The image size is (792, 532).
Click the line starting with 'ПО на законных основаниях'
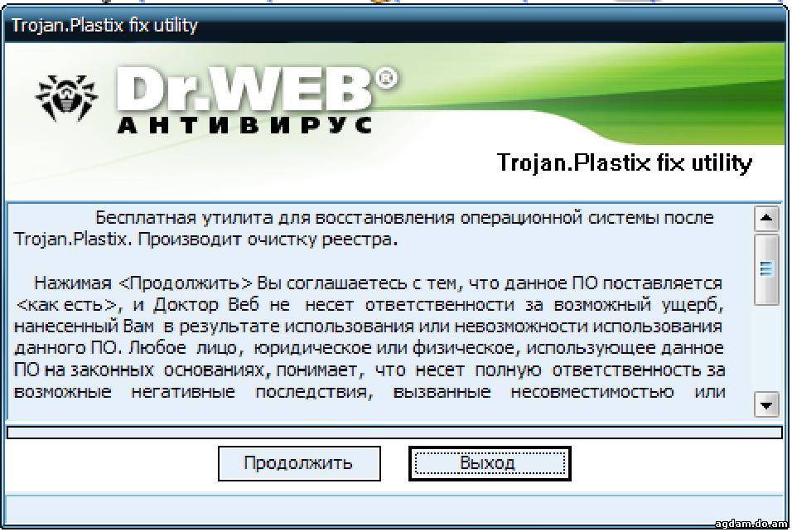[x=369, y=370]
